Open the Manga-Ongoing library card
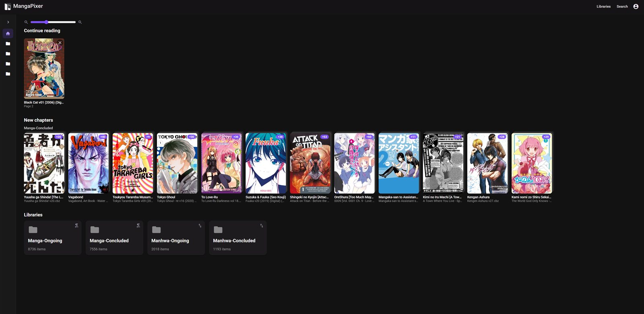This screenshot has width=644, height=314. pos(53,238)
